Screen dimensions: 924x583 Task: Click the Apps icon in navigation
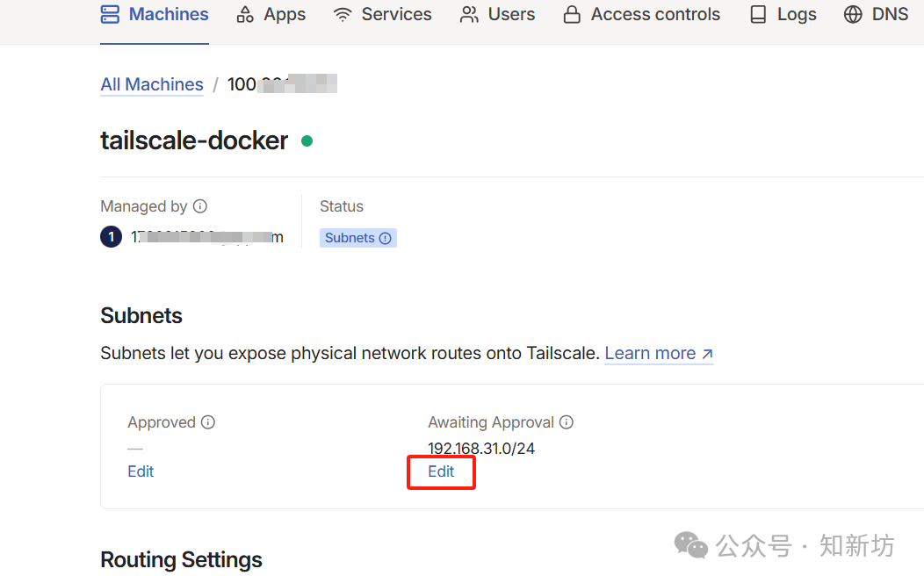click(245, 15)
